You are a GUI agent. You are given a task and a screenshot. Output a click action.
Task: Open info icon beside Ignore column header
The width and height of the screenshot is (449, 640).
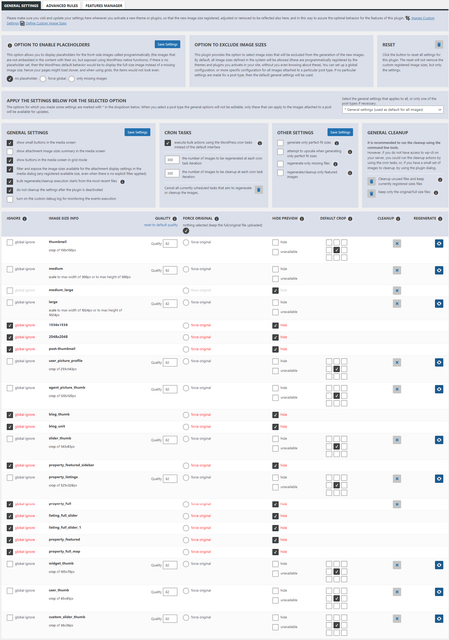tap(24, 219)
